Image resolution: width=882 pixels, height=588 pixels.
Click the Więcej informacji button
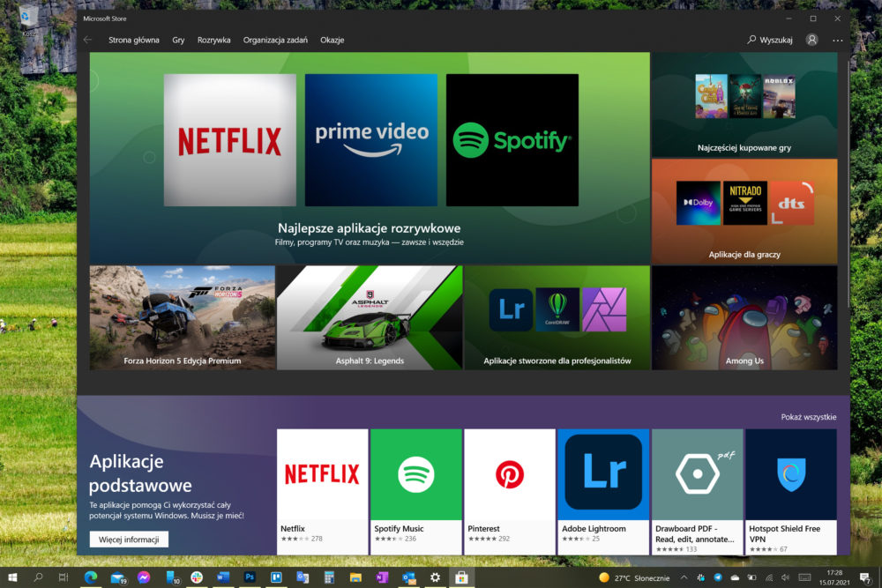[129, 540]
